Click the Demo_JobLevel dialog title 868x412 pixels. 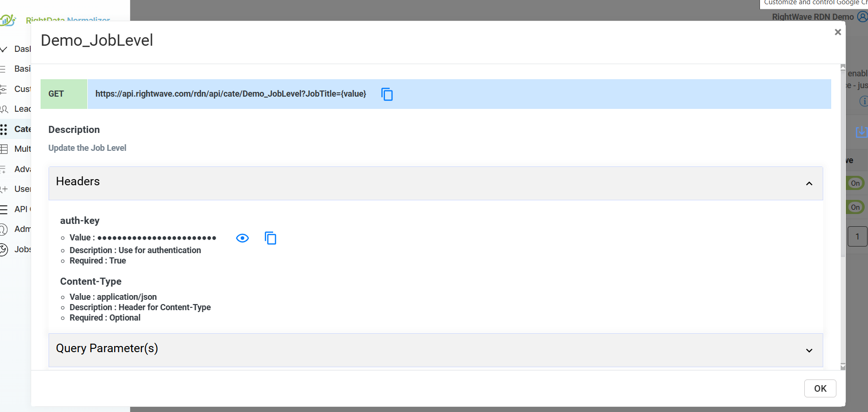click(97, 41)
